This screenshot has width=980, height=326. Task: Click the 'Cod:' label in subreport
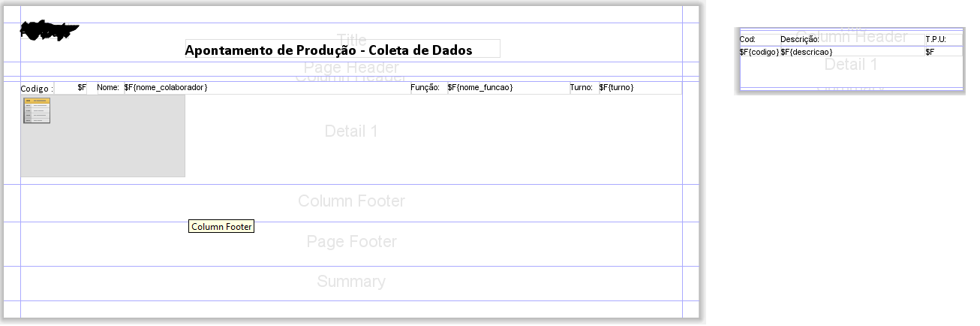[747, 39]
